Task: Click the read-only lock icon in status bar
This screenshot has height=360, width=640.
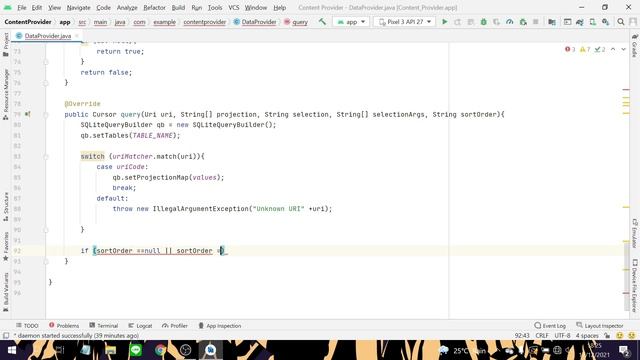Action: pyautogui.click(x=607, y=336)
